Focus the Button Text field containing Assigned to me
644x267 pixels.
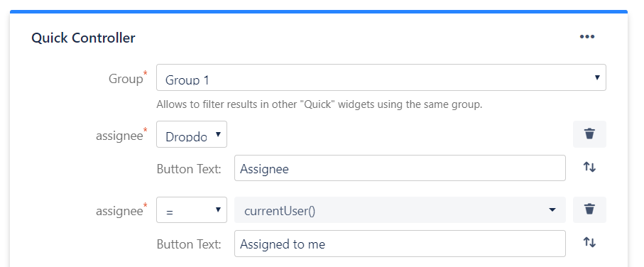(400, 244)
